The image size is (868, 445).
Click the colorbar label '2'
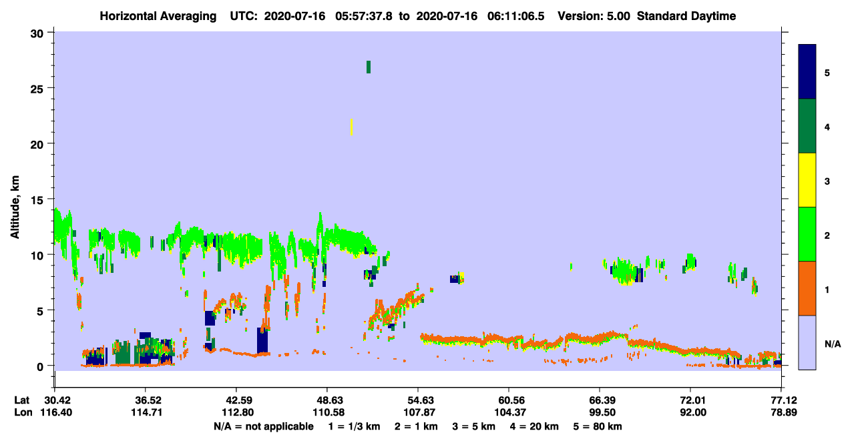point(827,235)
